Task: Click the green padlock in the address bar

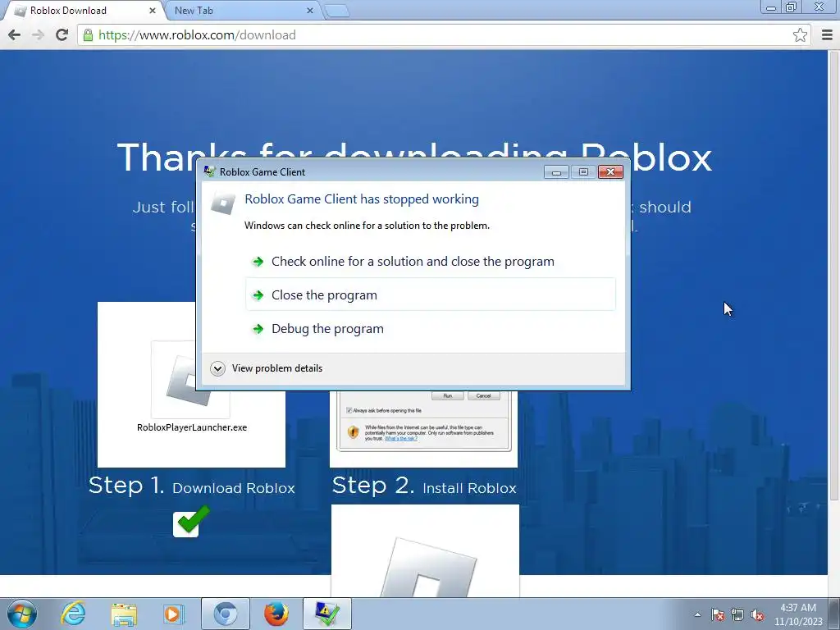Action: (x=88, y=34)
